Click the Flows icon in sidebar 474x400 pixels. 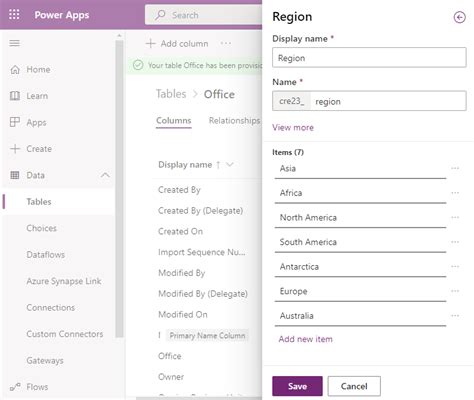pyautogui.click(x=15, y=387)
